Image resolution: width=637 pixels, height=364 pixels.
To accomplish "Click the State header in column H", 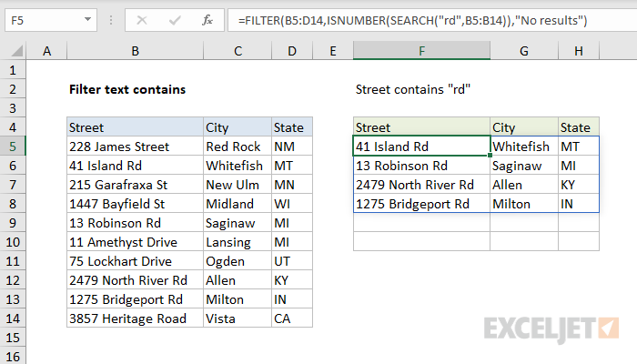I will (x=579, y=127).
